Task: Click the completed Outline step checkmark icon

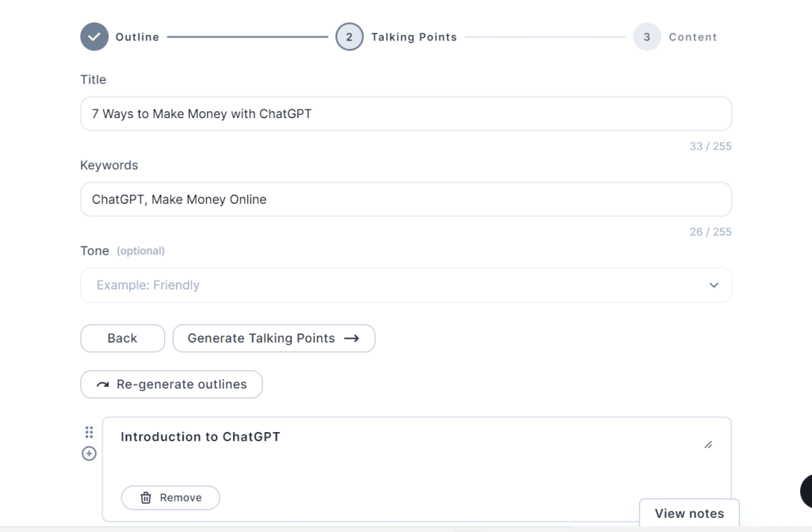Action: coord(94,36)
